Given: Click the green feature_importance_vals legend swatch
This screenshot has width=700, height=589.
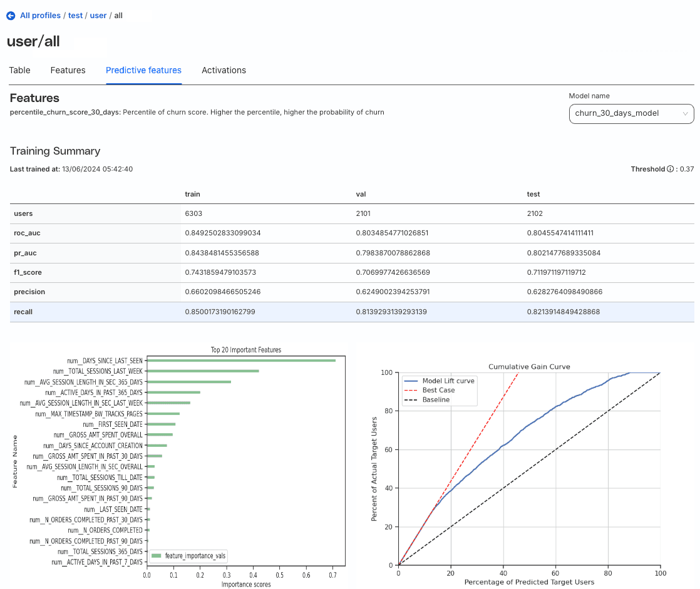Looking at the screenshot, I should 156,555.
